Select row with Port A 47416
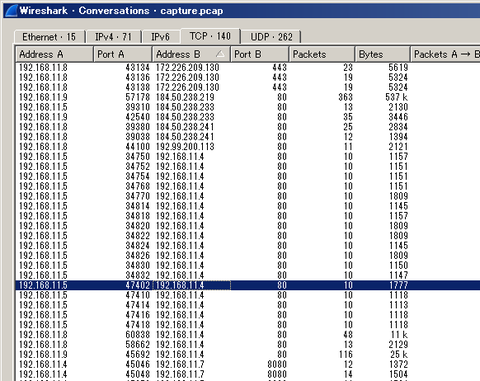The height and width of the screenshot is (381, 480). [x=248, y=315]
